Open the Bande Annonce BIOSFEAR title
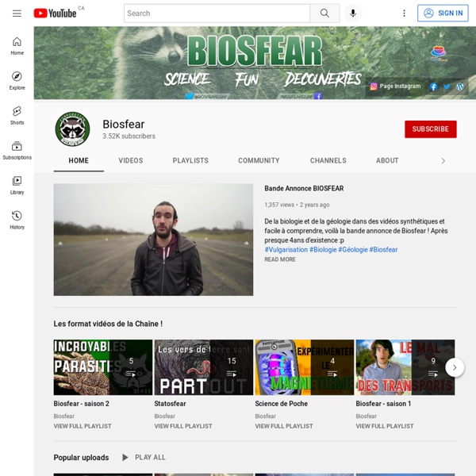Screen dimensions: 476x476 click(x=304, y=188)
